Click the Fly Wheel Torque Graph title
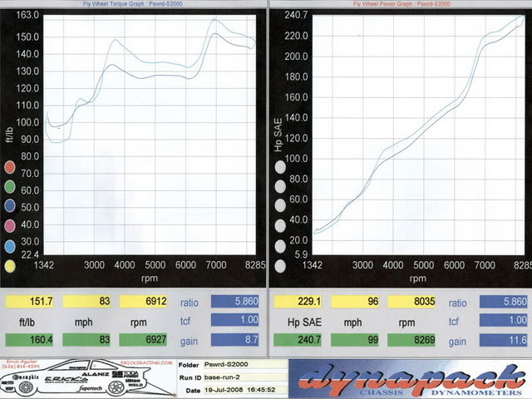The image size is (532, 399). click(x=133, y=4)
